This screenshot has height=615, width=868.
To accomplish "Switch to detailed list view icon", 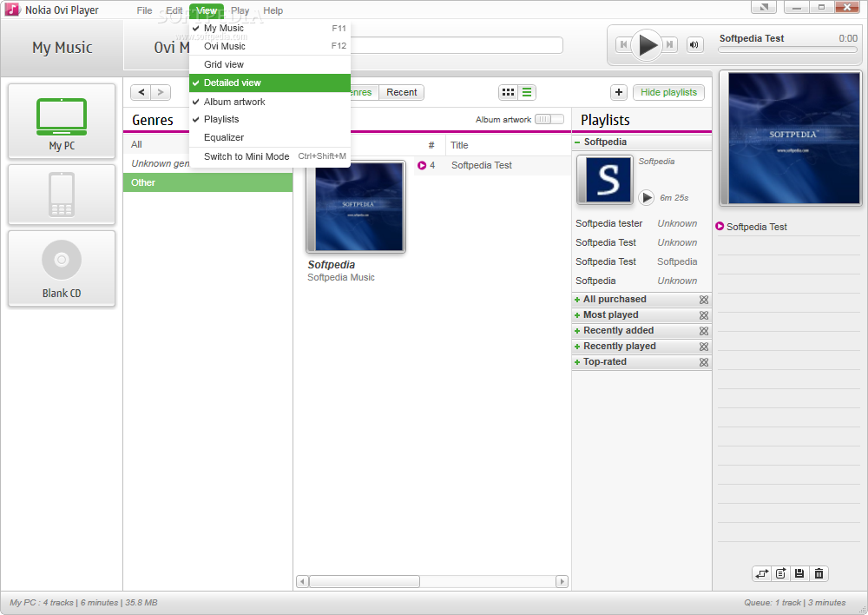I will (527, 93).
